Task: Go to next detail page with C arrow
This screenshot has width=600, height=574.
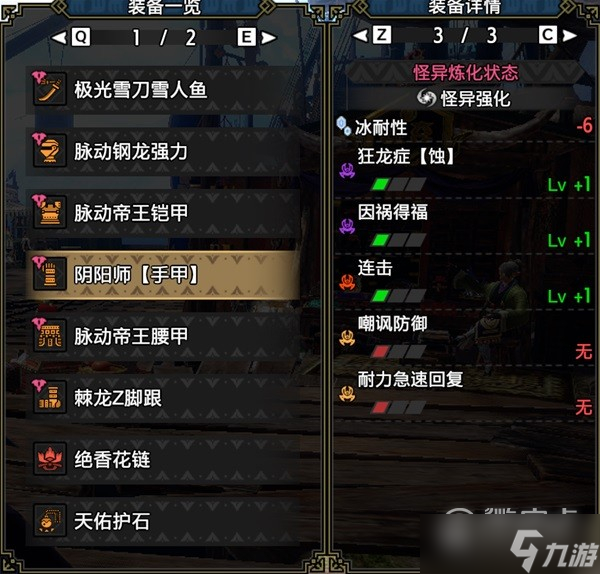Action: pyautogui.click(x=558, y=35)
